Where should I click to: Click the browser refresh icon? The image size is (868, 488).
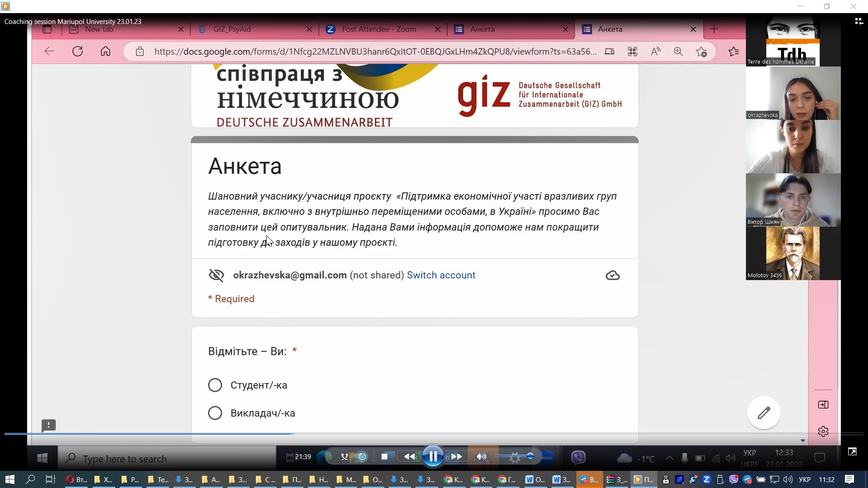tap(77, 52)
